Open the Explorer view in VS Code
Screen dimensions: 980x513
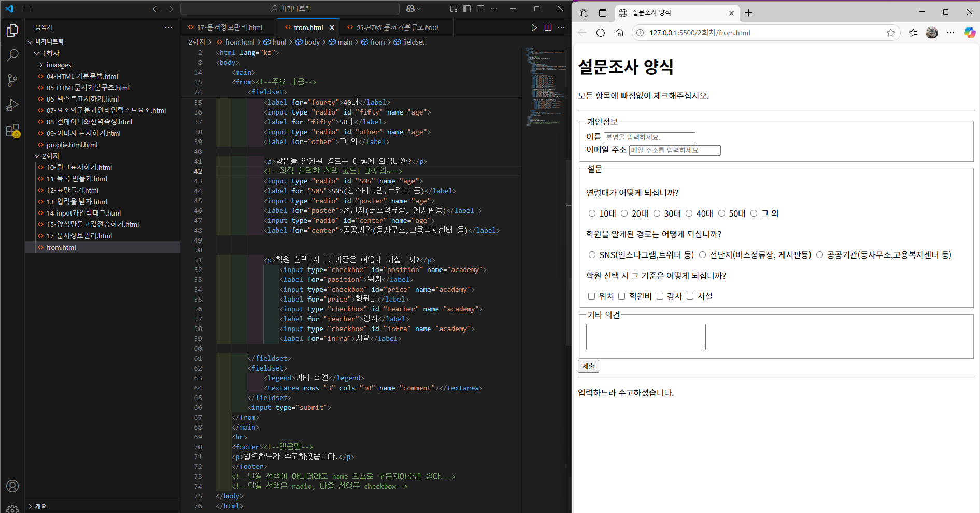[x=12, y=31]
